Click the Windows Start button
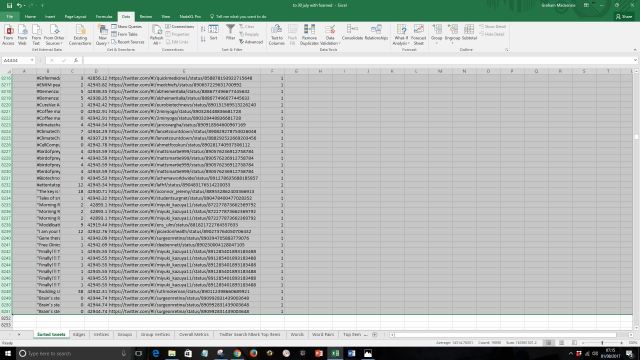Image resolution: width=640 pixels, height=360 pixels. coord(8,353)
